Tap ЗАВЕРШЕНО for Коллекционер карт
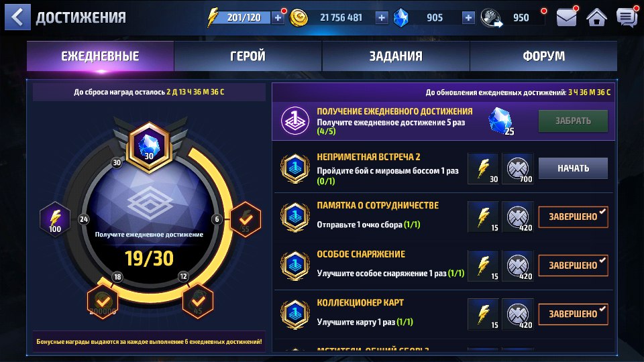 pos(573,314)
